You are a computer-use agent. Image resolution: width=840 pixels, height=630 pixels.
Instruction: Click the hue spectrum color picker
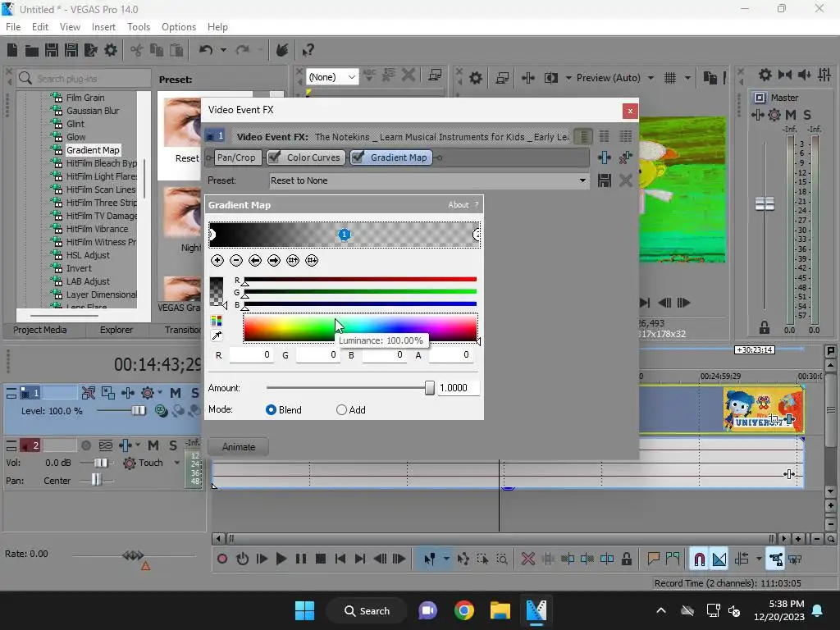360,327
